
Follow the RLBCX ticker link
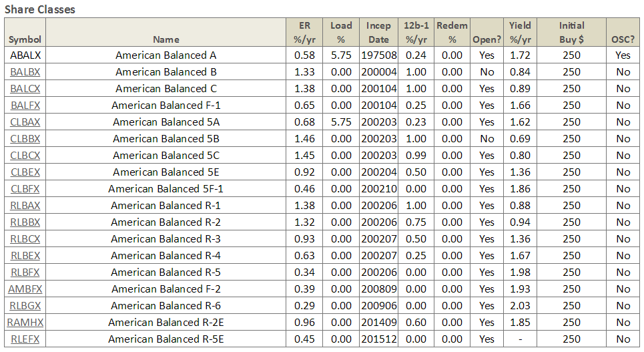coord(25,239)
